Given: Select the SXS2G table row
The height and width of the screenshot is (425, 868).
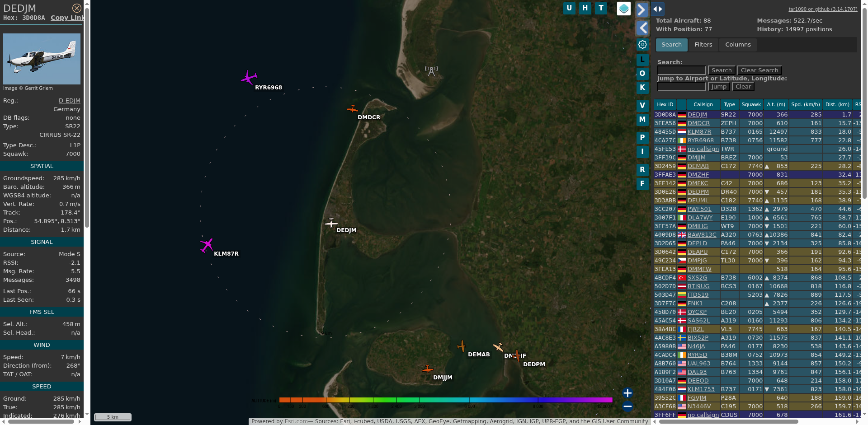Looking at the screenshot, I should tap(758, 278).
